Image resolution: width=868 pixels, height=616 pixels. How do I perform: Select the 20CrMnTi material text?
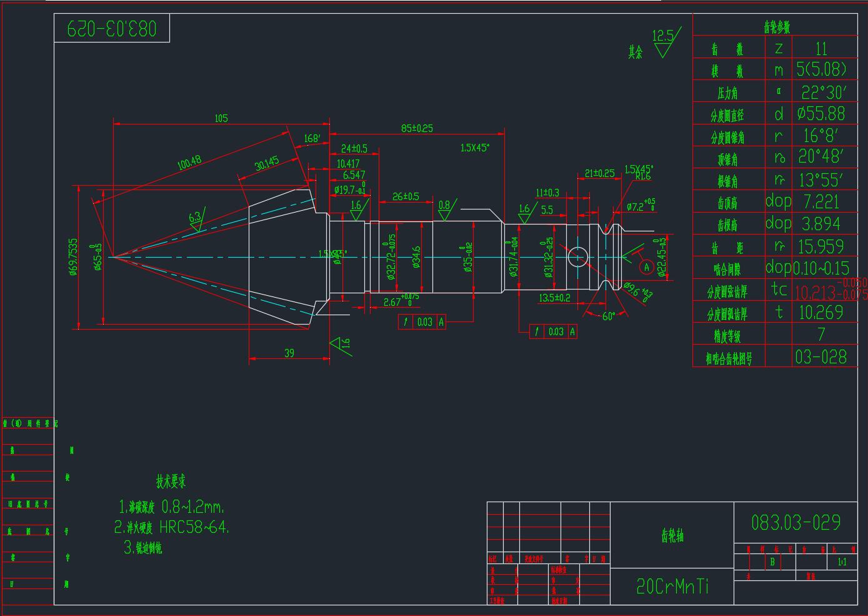click(672, 587)
